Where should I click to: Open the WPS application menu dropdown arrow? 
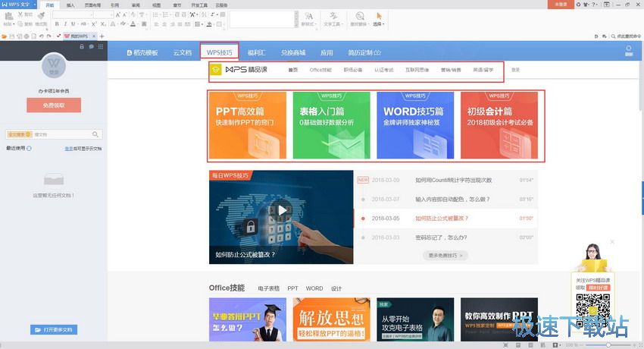(x=35, y=5)
